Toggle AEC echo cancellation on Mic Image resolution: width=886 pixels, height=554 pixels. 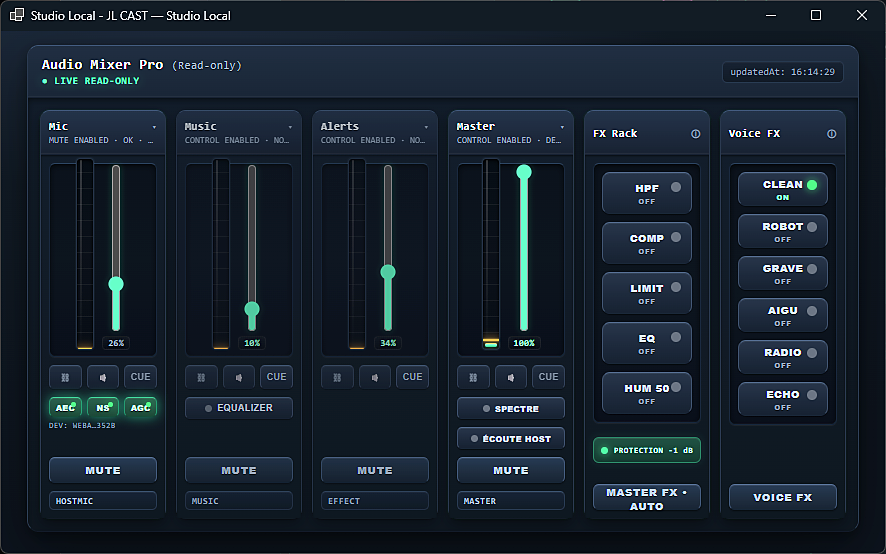66,408
